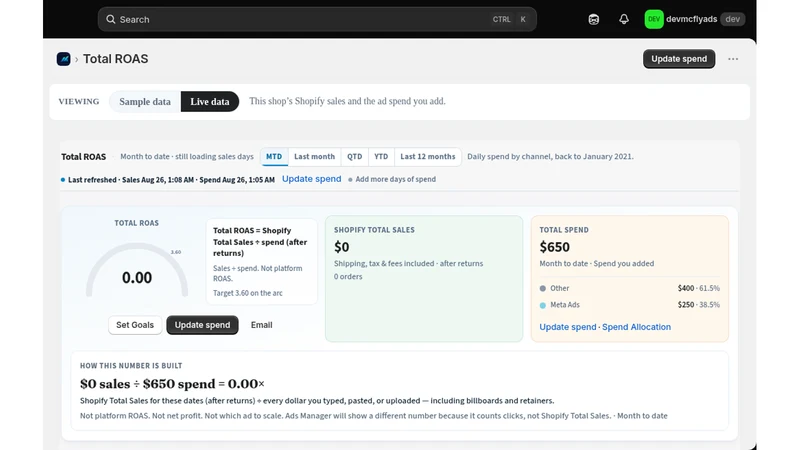Click the 3.60 target label on the arc

click(x=176, y=252)
